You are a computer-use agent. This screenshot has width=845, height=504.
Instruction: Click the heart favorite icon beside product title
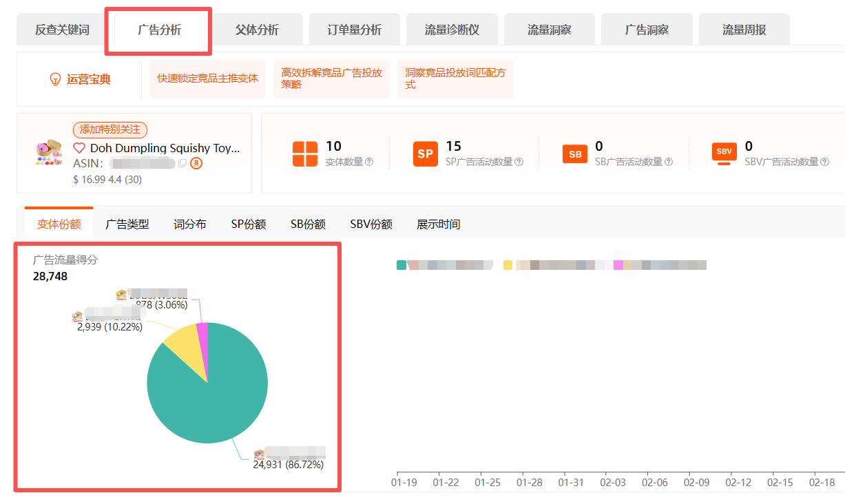[x=79, y=149]
